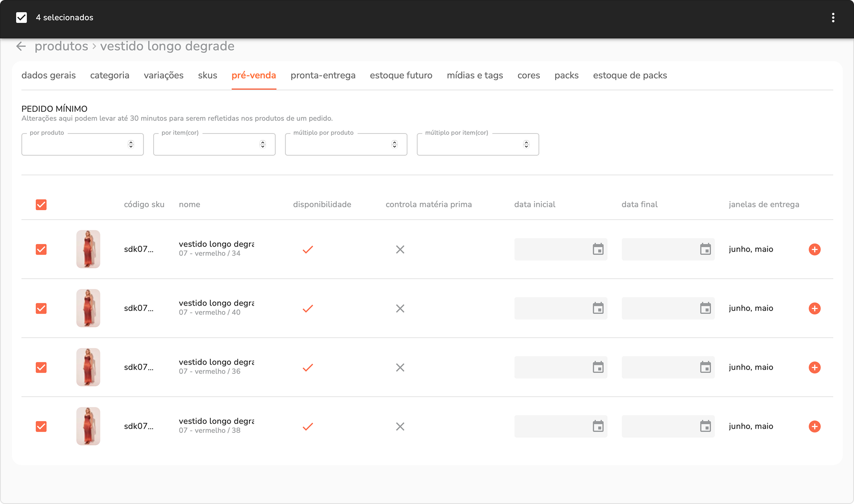This screenshot has height=504, width=854.
Task: Open dress thumbnail for size 36 row
Action: 88,367
